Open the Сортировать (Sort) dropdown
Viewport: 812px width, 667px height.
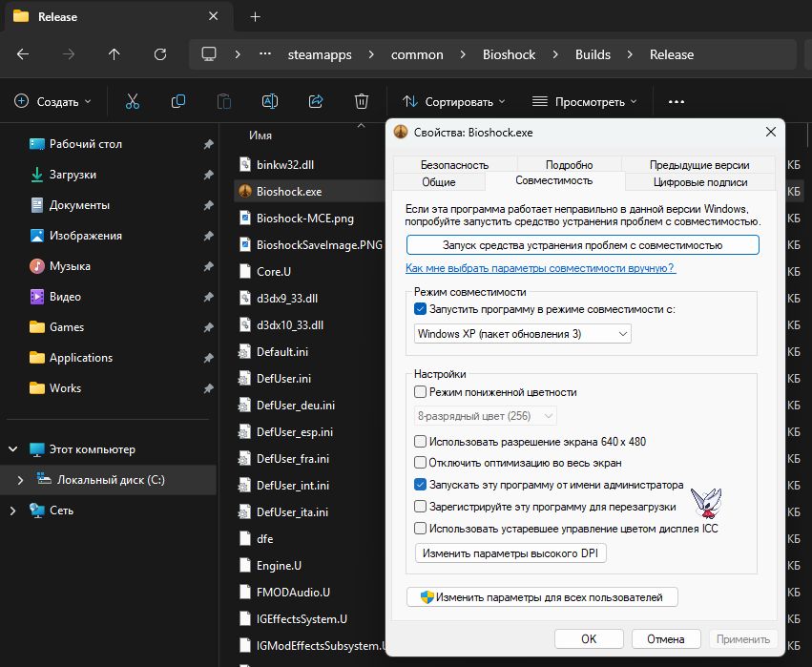(454, 101)
